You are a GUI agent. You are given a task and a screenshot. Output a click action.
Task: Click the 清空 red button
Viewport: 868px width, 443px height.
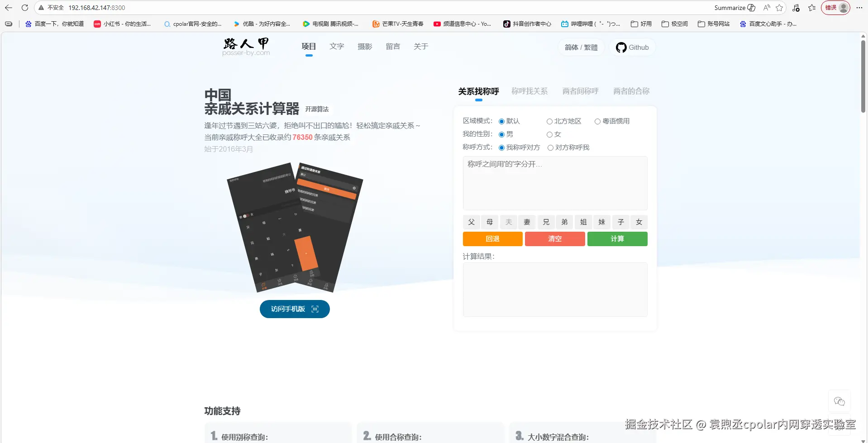(555, 239)
